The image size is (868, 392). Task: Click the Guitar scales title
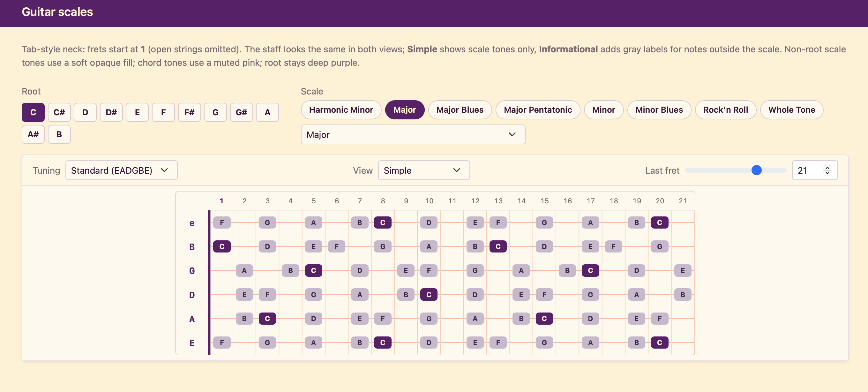57,12
